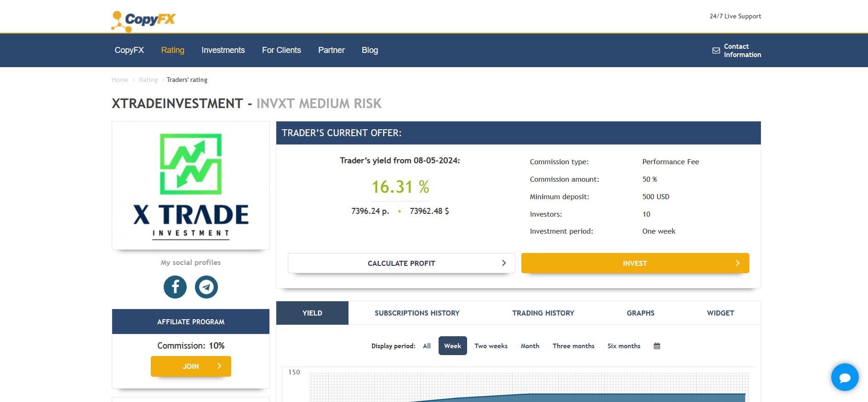868x402 pixels.
Task: Switch to Widget tab
Action: coord(720,313)
